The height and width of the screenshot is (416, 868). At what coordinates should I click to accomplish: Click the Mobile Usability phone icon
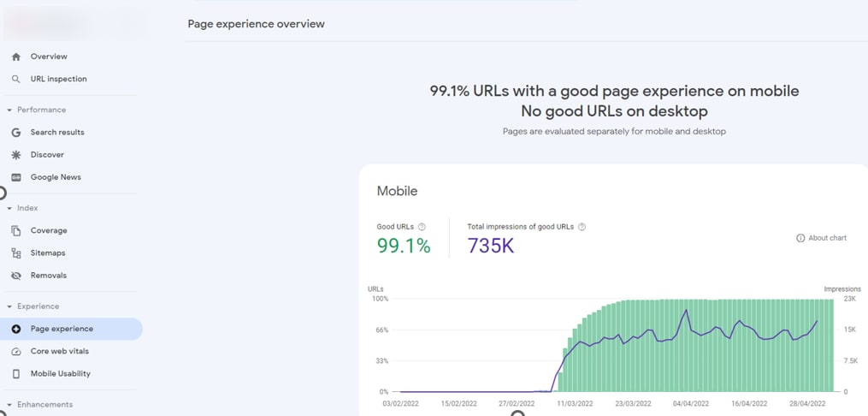(15, 374)
